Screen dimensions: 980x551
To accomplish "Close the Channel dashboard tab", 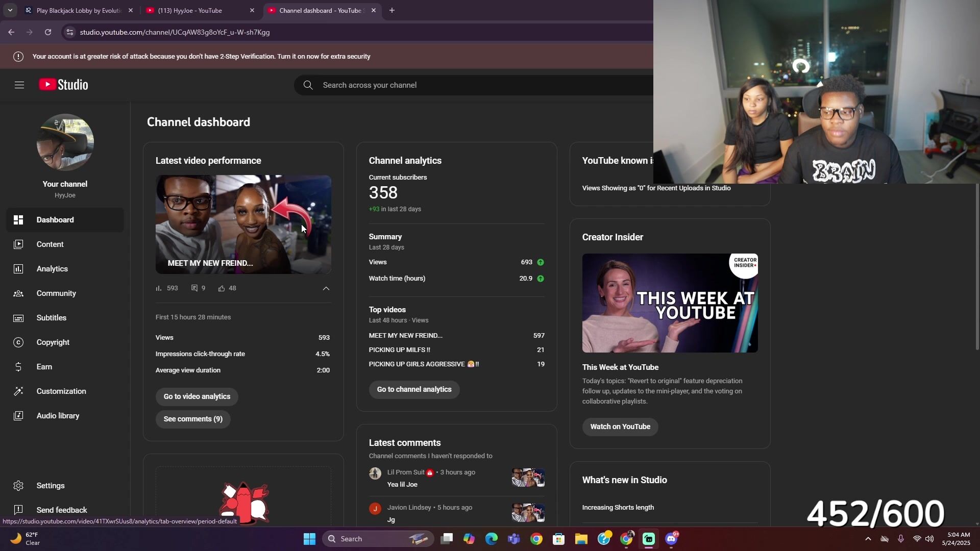I will click(x=374, y=10).
